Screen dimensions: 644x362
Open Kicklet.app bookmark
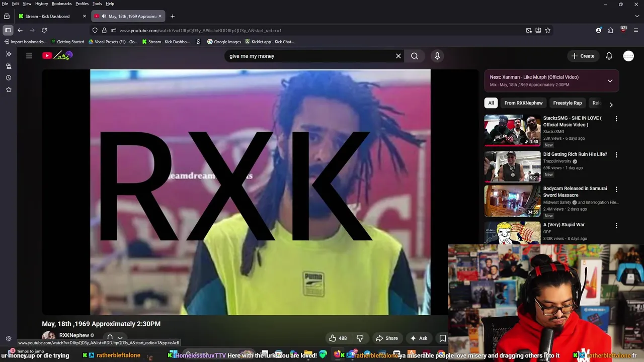[269, 42]
